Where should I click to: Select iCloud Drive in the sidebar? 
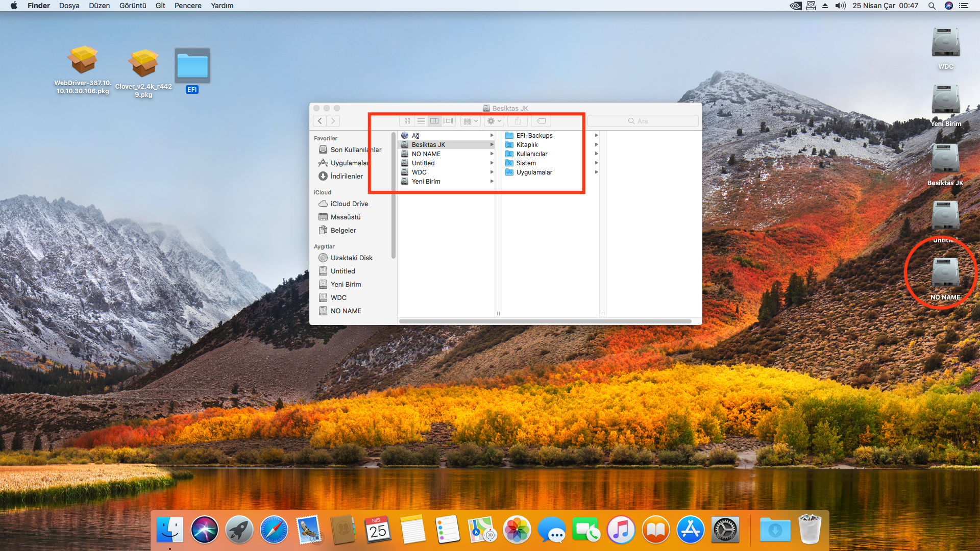tap(349, 204)
